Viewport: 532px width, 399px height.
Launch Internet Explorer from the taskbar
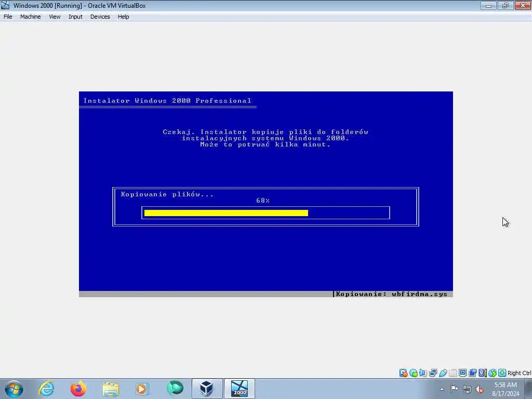tap(46, 389)
